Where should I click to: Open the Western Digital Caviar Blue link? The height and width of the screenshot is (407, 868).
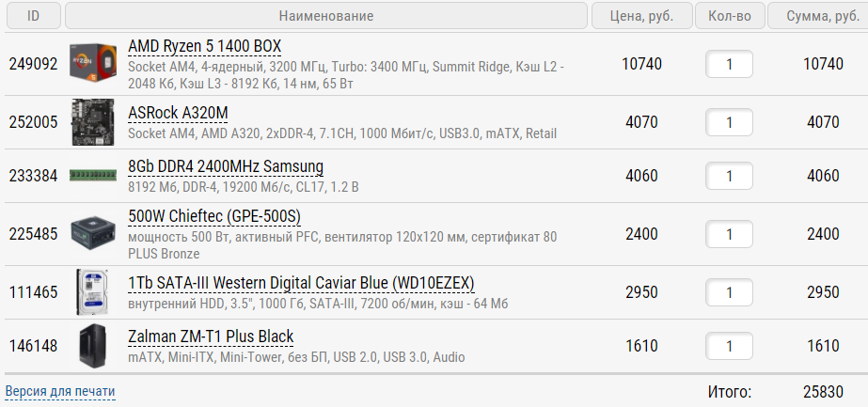point(301,283)
